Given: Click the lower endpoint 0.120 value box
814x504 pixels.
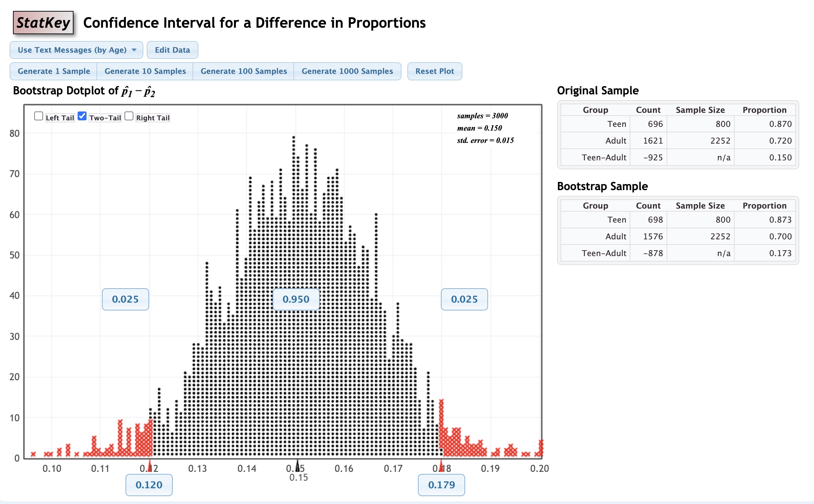Looking at the screenshot, I should (x=149, y=485).
